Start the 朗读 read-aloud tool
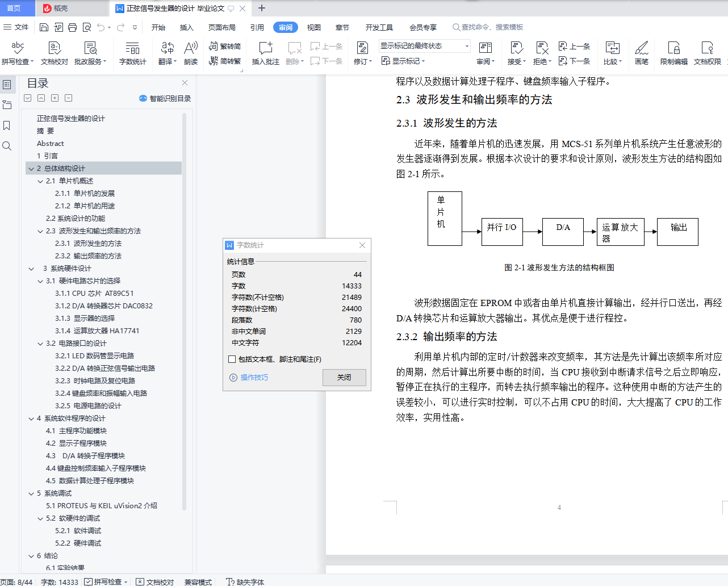This screenshot has height=586, width=728. 191,53
